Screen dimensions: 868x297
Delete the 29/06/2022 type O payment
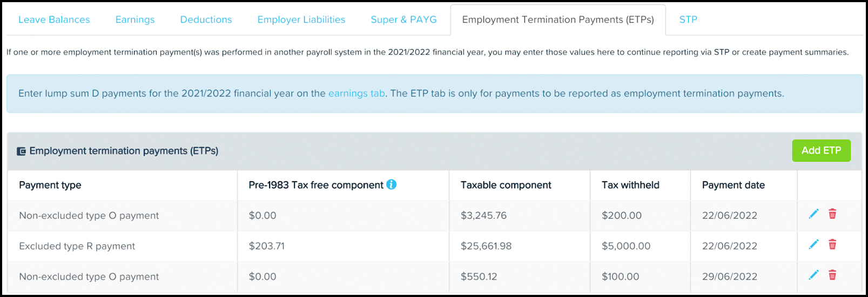point(832,275)
